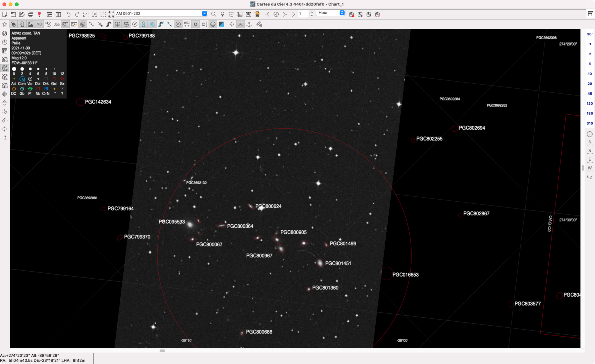Decrease the time step value with the down arrow

tap(312, 16)
